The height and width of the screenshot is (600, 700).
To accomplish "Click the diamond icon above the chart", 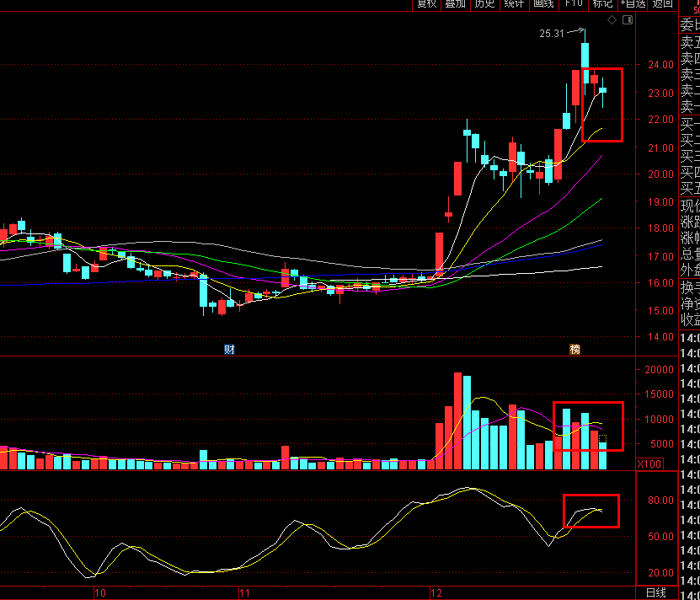I will (612, 19).
